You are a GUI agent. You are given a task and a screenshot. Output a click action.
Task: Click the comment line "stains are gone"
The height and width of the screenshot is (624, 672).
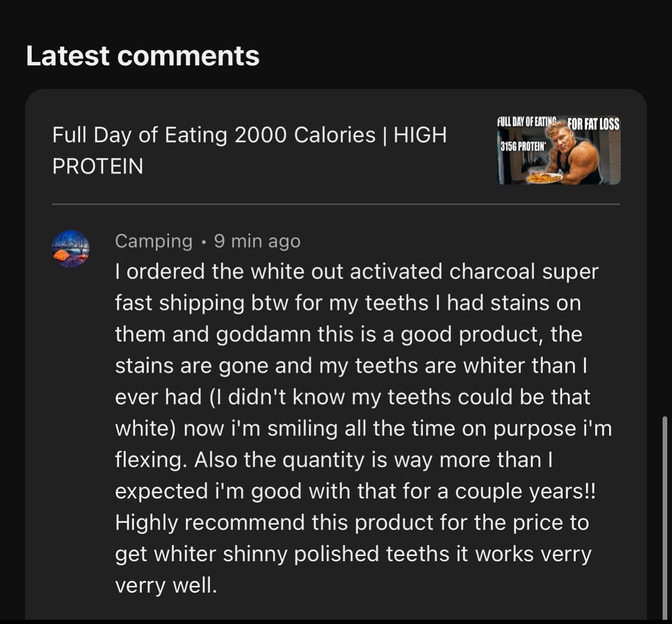point(351,366)
